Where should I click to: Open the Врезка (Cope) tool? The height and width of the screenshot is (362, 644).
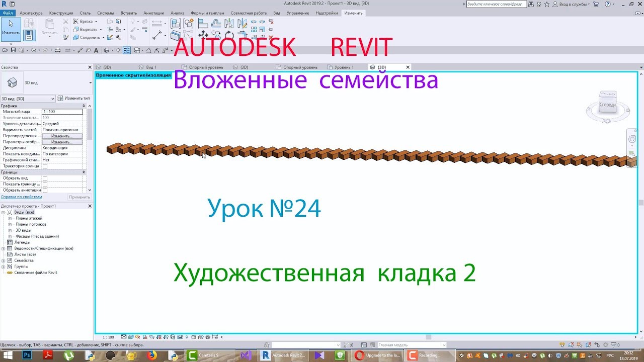click(86, 22)
